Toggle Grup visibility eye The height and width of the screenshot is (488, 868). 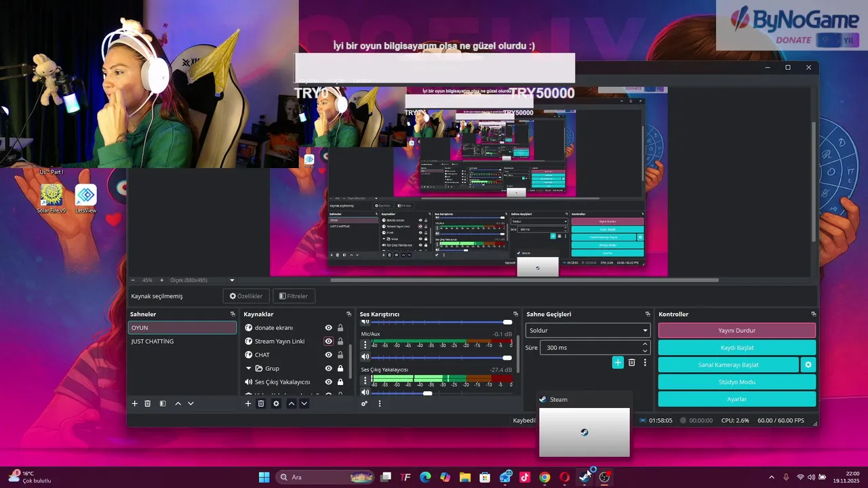tap(329, 369)
